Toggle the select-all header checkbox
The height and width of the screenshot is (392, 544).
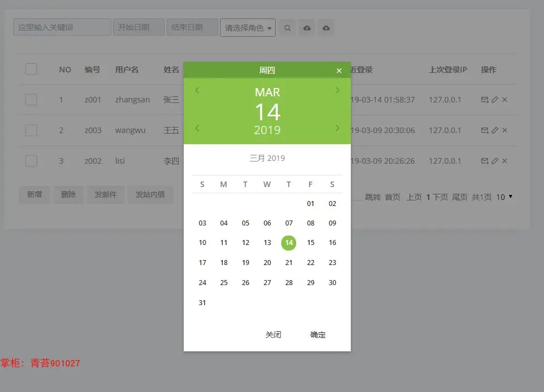point(31,69)
